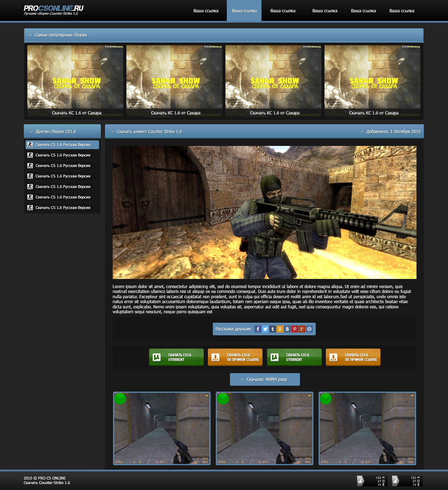Open the first SAH4R SHOW build thumbnail
The height and width of the screenshot is (490, 448).
coord(75,81)
